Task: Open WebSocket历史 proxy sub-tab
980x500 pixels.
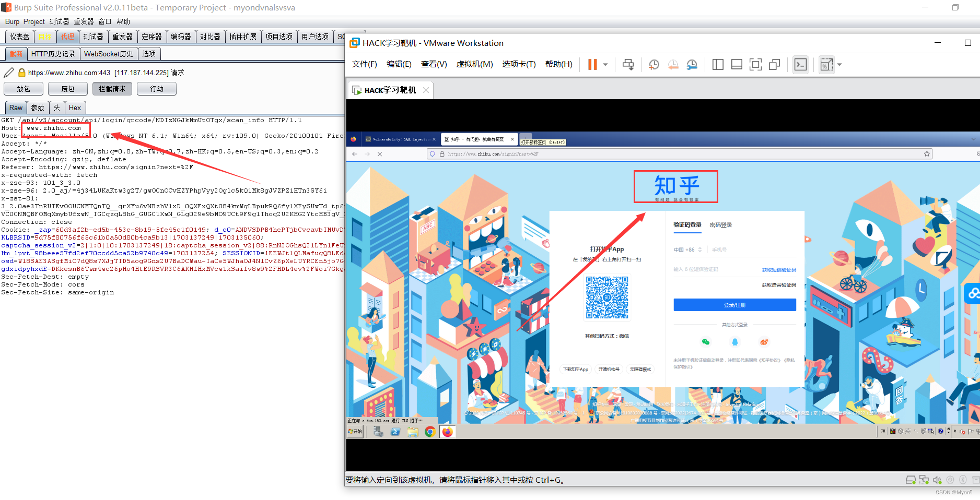Action: tap(109, 53)
